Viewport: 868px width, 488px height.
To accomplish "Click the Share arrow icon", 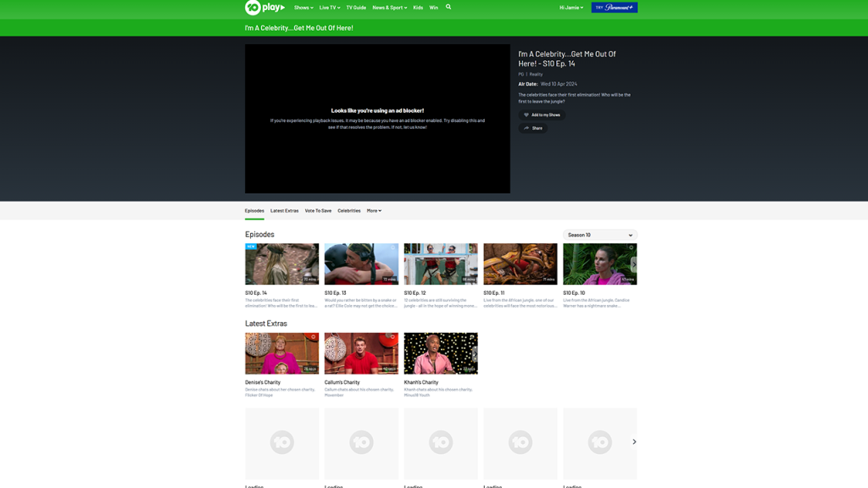I will pos(526,129).
